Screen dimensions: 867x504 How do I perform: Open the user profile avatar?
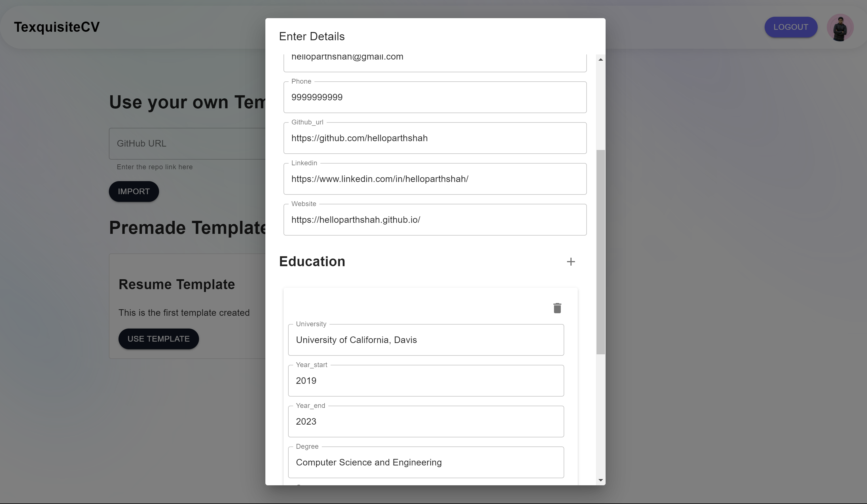(840, 27)
